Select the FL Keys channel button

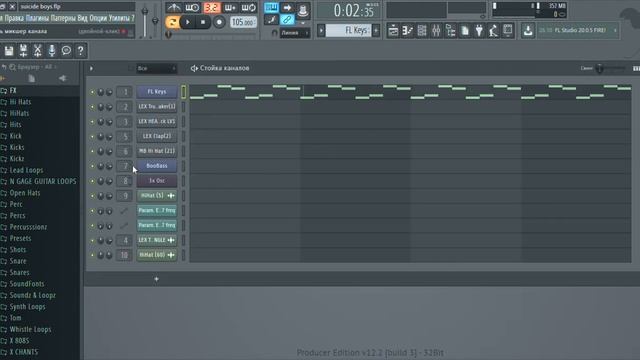click(157, 91)
